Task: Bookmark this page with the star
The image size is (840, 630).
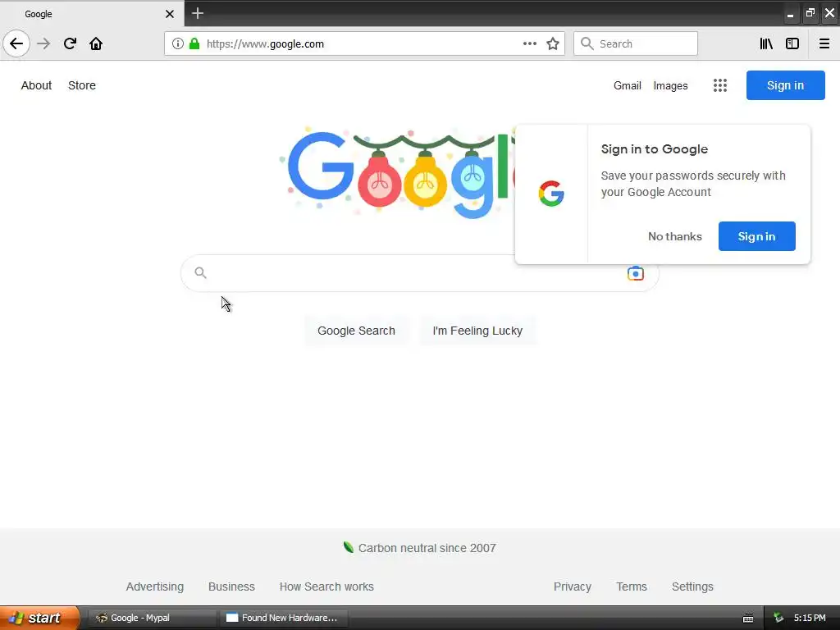Action: [553, 43]
